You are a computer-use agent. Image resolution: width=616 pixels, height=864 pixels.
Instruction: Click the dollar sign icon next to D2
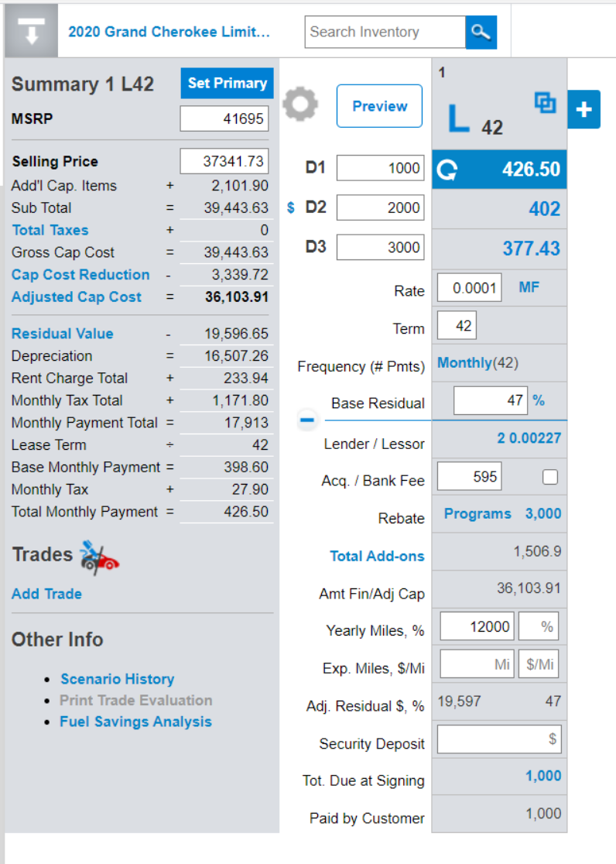pyautogui.click(x=291, y=207)
